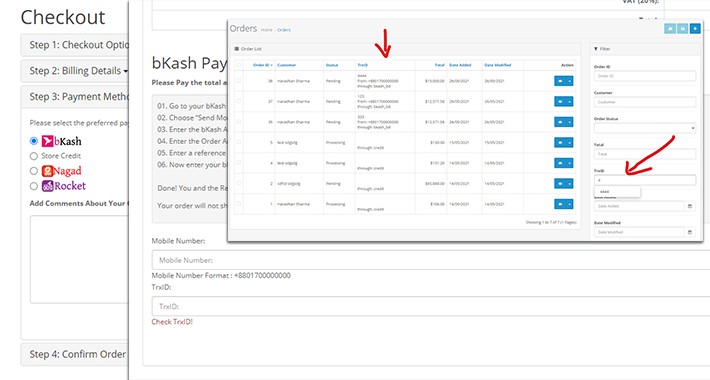
Task: Click the Check TrxID! link
Action: click(x=172, y=322)
